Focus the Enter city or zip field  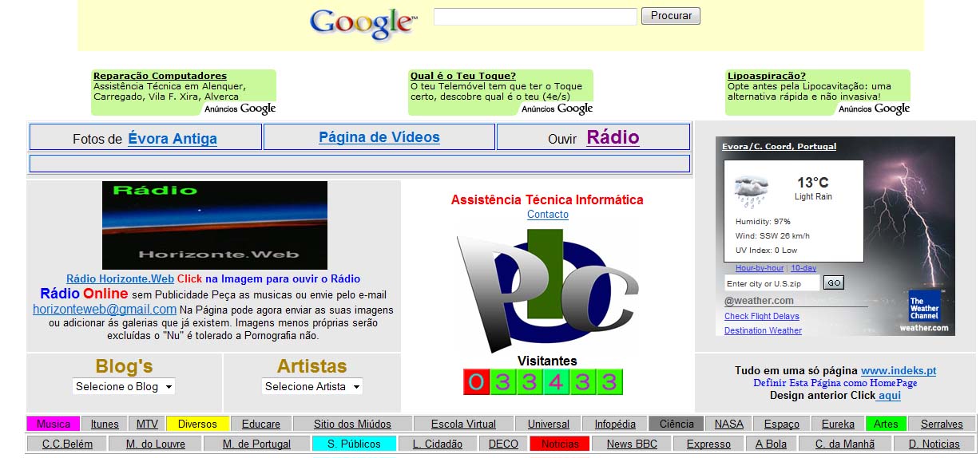(x=771, y=283)
